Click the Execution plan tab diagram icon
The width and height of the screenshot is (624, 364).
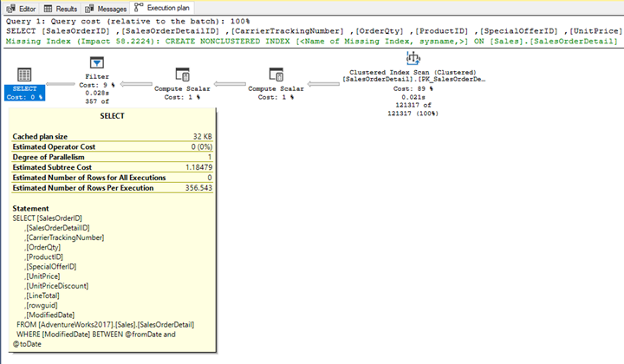point(139,7)
